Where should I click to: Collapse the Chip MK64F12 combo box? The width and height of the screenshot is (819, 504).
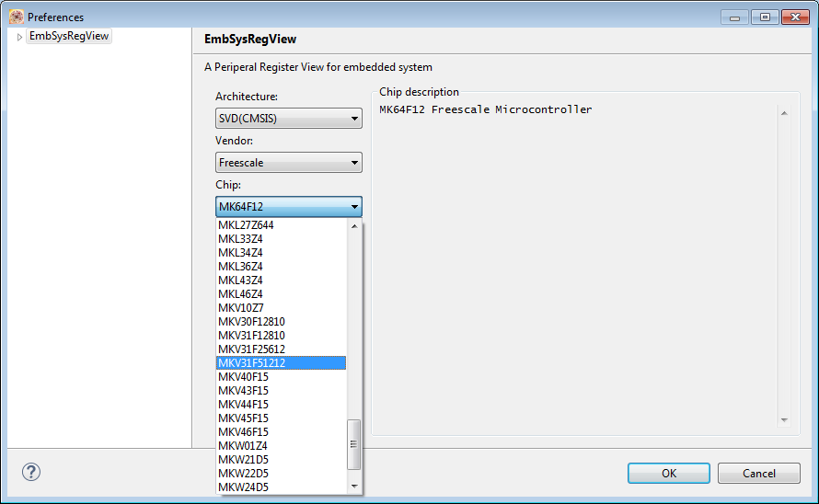click(289, 207)
